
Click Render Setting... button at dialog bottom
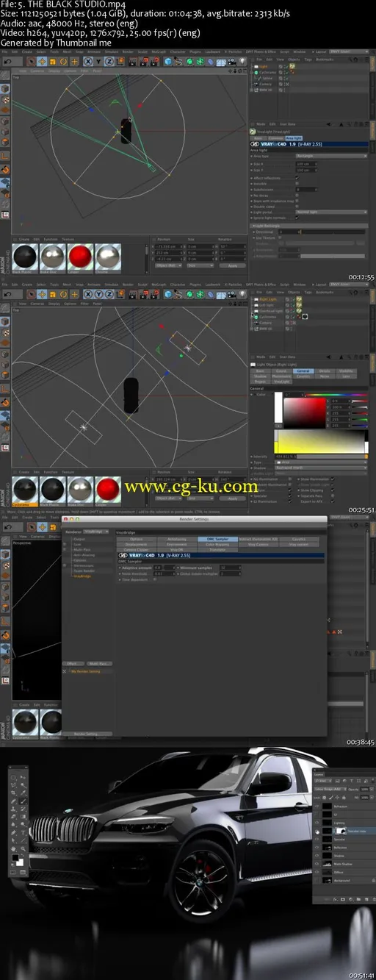coord(87,734)
